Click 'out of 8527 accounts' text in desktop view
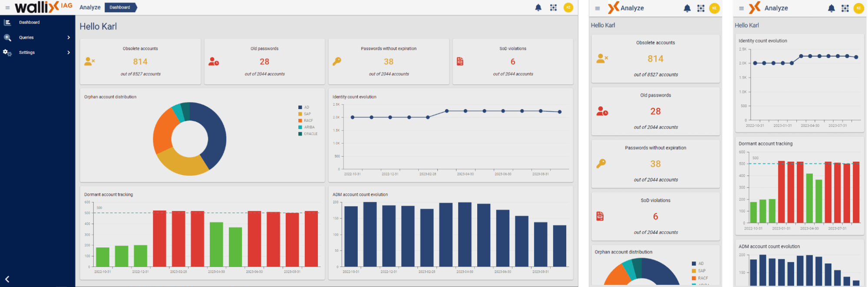868x287 pixels. point(141,74)
